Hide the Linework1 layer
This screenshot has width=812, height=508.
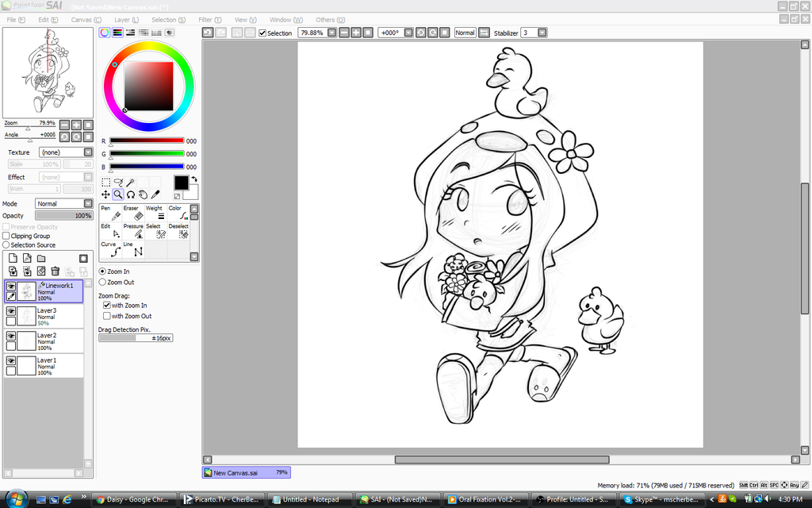point(11,286)
